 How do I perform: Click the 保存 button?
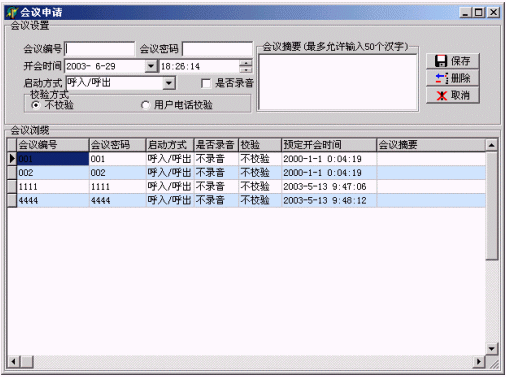coord(453,61)
